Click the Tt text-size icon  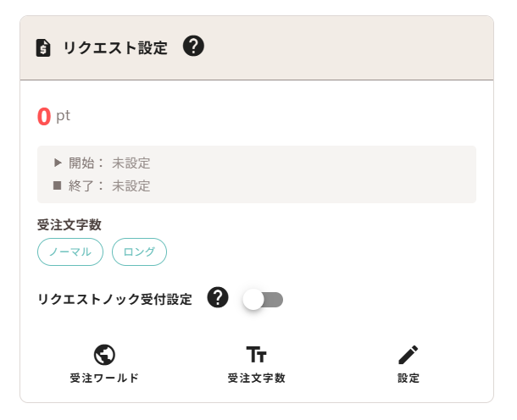257,355
